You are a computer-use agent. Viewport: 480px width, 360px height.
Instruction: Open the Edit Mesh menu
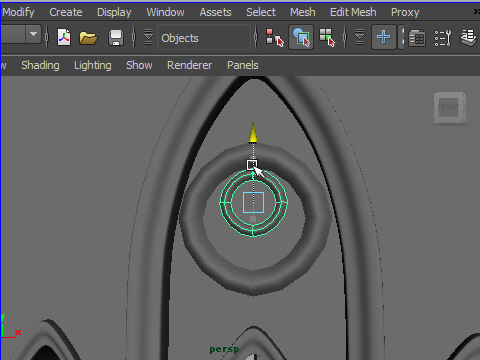[x=353, y=12]
